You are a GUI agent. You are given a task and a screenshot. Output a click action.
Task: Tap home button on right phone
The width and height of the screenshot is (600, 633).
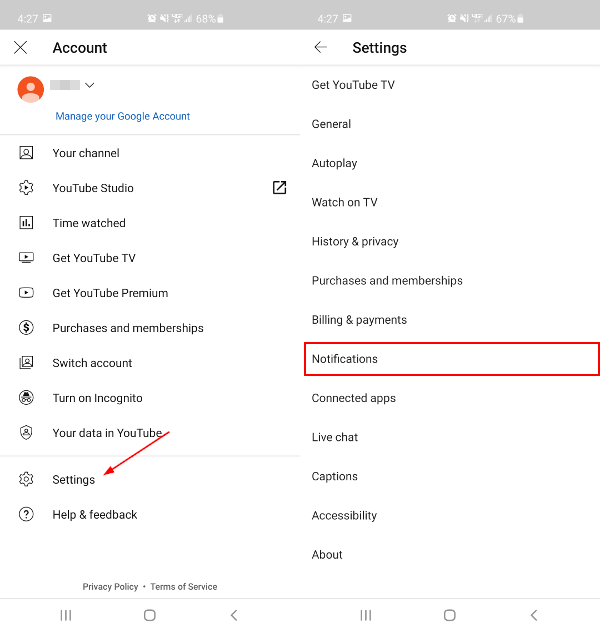pos(450,615)
